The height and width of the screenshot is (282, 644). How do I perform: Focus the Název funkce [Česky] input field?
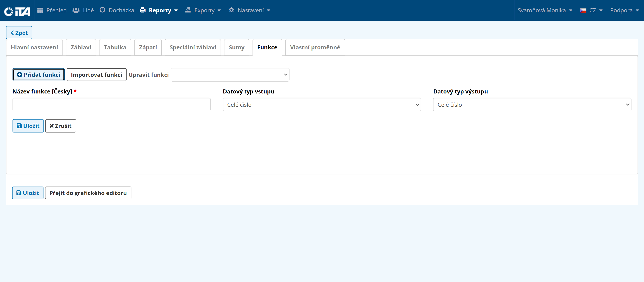click(111, 104)
